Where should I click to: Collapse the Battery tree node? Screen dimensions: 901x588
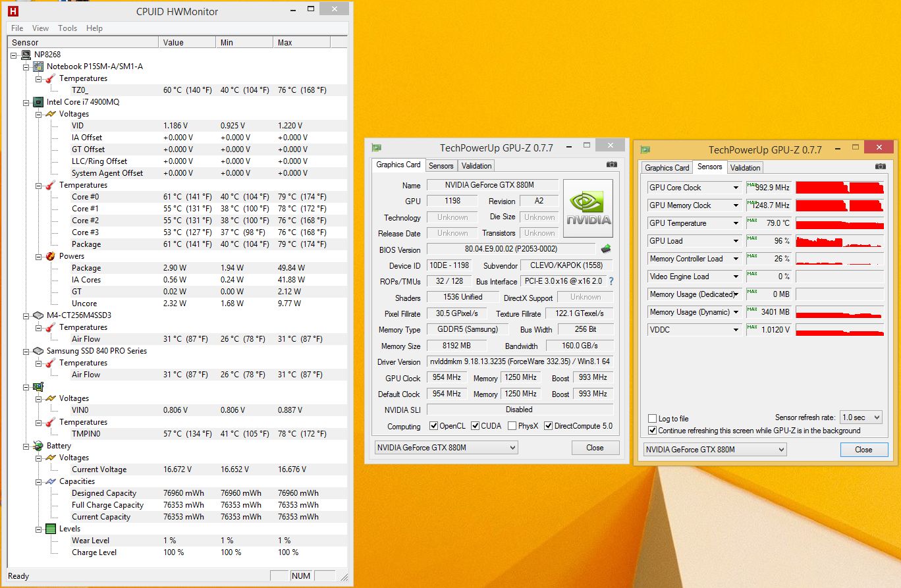(26, 446)
